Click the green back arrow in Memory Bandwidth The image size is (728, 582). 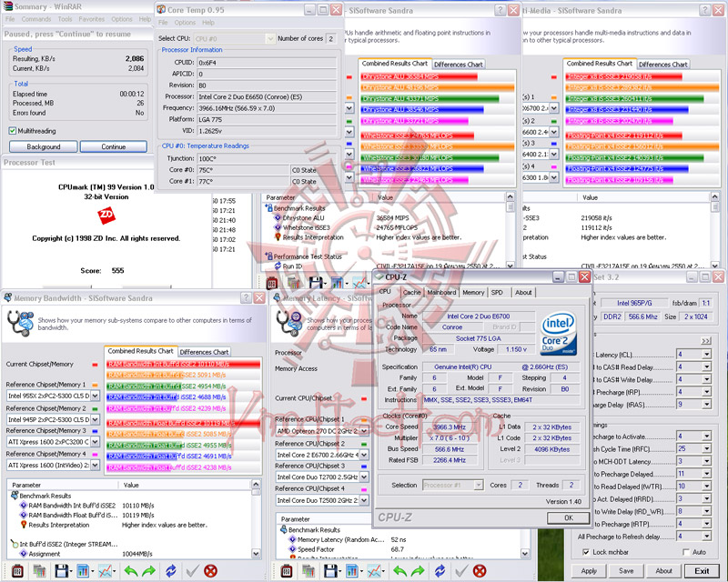pyautogui.click(x=130, y=570)
